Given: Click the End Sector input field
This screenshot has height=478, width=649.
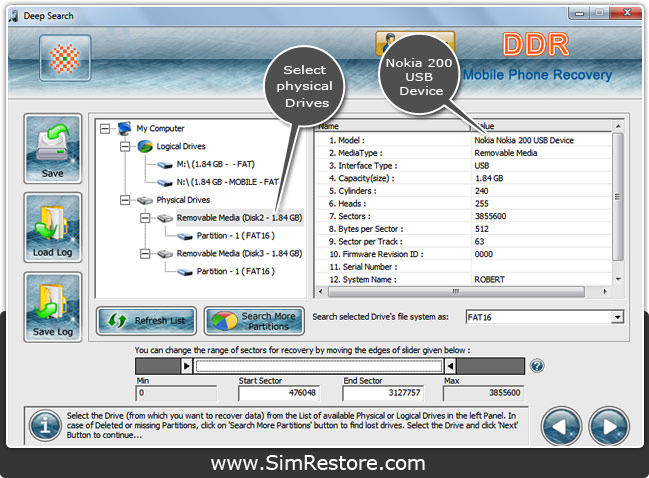Looking at the screenshot, I should [x=383, y=393].
